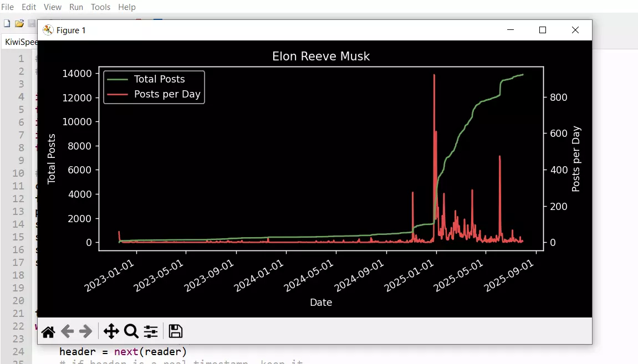Viewport: 638px width, 364px height.
Task: Click New File icon in editor toolbar
Action: coord(7,24)
